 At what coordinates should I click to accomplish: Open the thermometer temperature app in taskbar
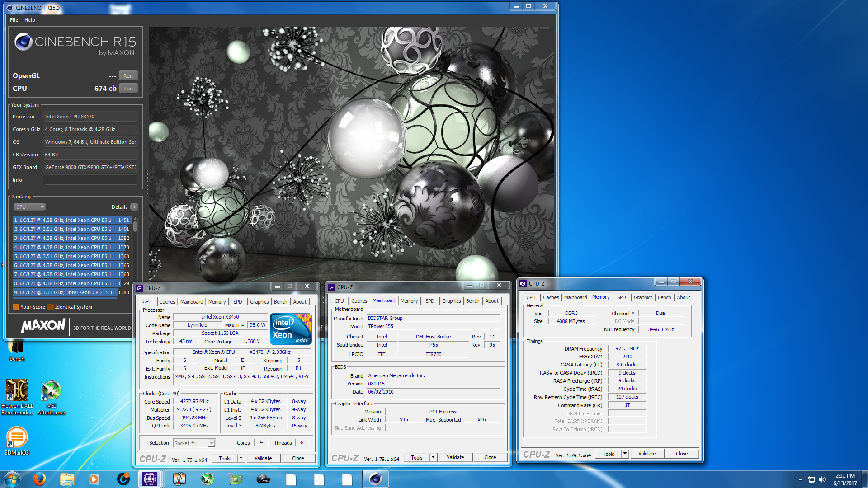pyautogui.click(x=179, y=479)
